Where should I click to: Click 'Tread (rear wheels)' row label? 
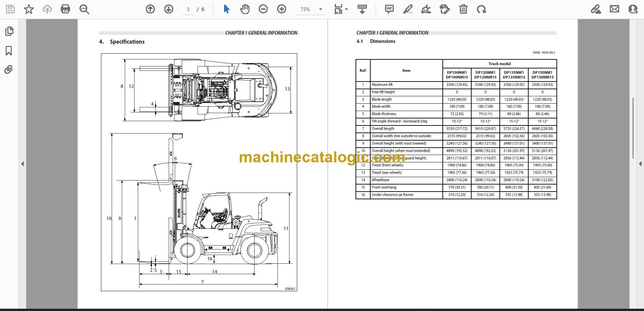click(x=386, y=172)
